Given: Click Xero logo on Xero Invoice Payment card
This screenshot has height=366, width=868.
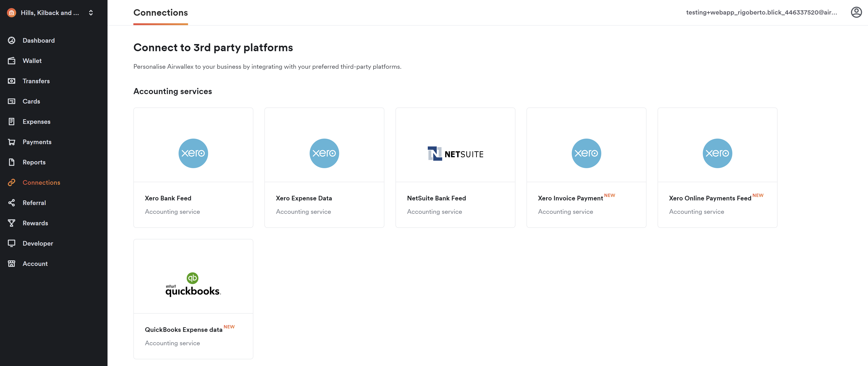Looking at the screenshot, I should pos(586,153).
